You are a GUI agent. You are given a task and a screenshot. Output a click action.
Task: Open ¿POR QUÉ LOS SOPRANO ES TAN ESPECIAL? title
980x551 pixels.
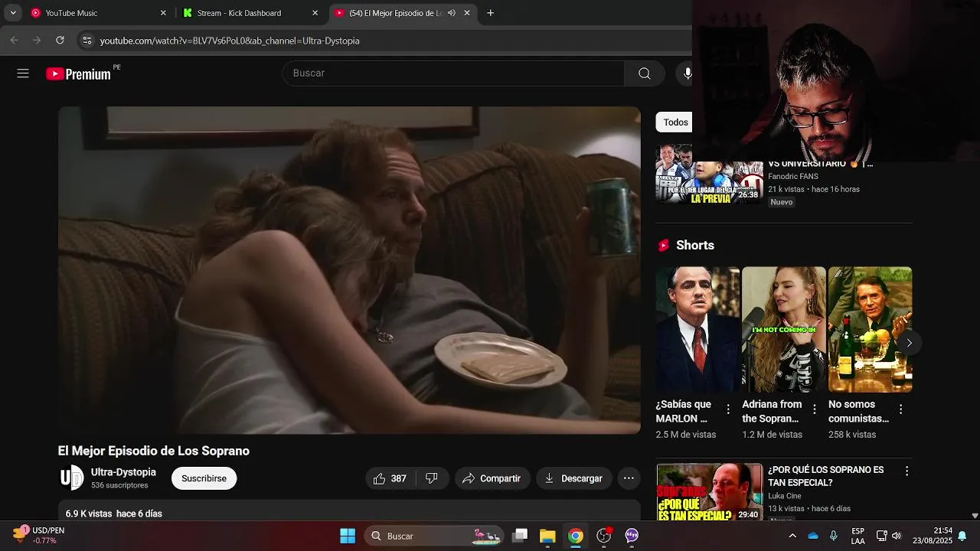pyautogui.click(x=825, y=476)
